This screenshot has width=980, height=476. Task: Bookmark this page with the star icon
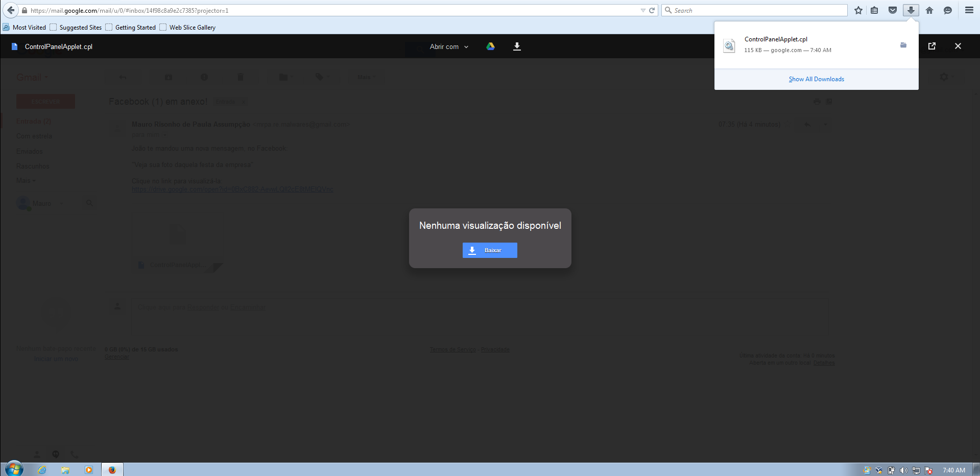(x=858, y=10)
